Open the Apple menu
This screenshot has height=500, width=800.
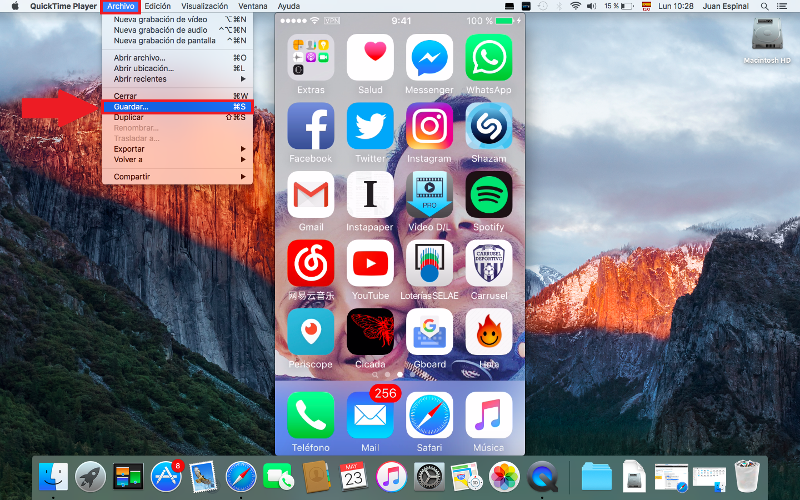[15, 6]
